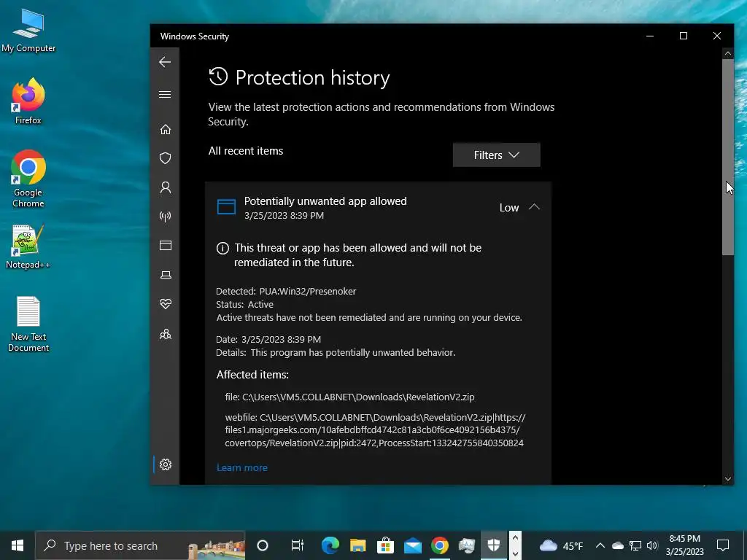
Task: Click the Date: 3/25/2023 8:39 PM line
Action: [x=268, y=340]
